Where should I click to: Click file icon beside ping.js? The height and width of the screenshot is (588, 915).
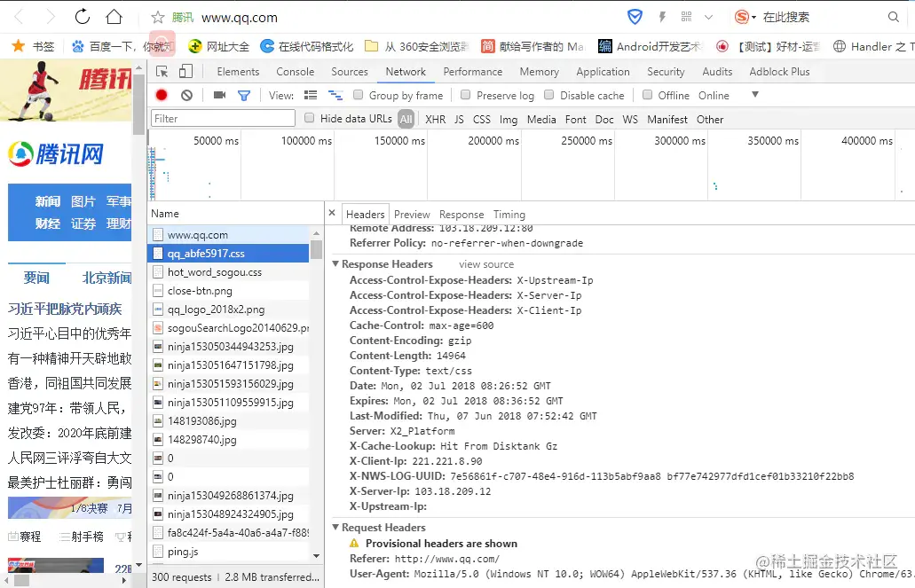[x=158, y=552]
